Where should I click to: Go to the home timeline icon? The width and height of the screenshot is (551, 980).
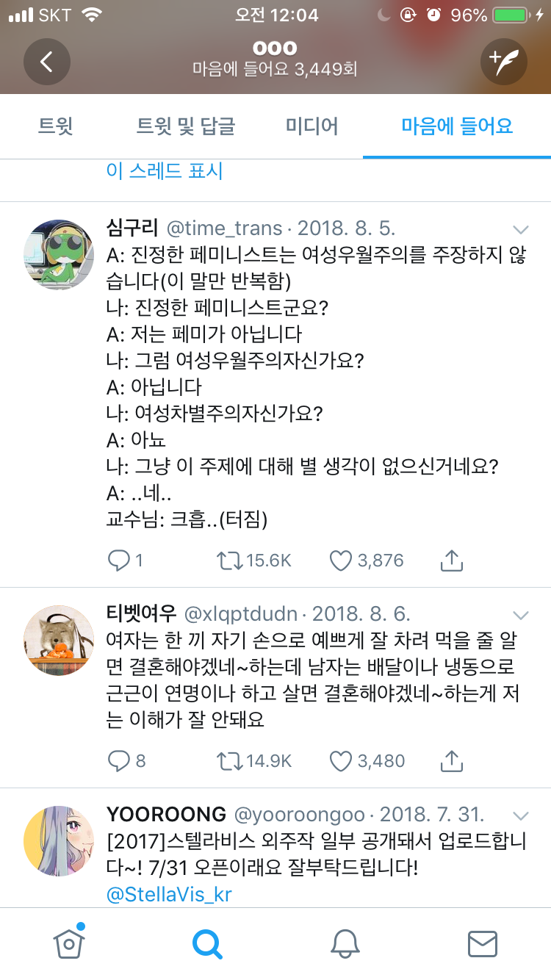[69, 943]
